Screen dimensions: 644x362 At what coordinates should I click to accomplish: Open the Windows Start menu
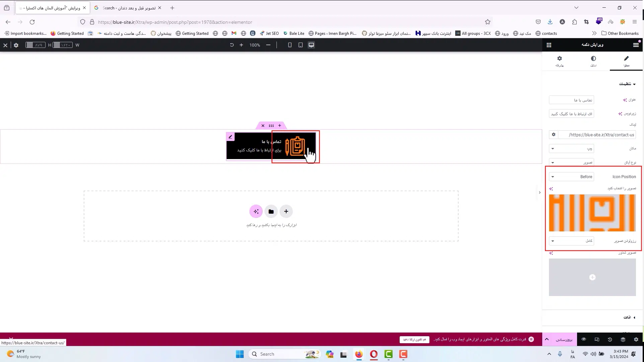pyautogui.click(x=240, y=354)
